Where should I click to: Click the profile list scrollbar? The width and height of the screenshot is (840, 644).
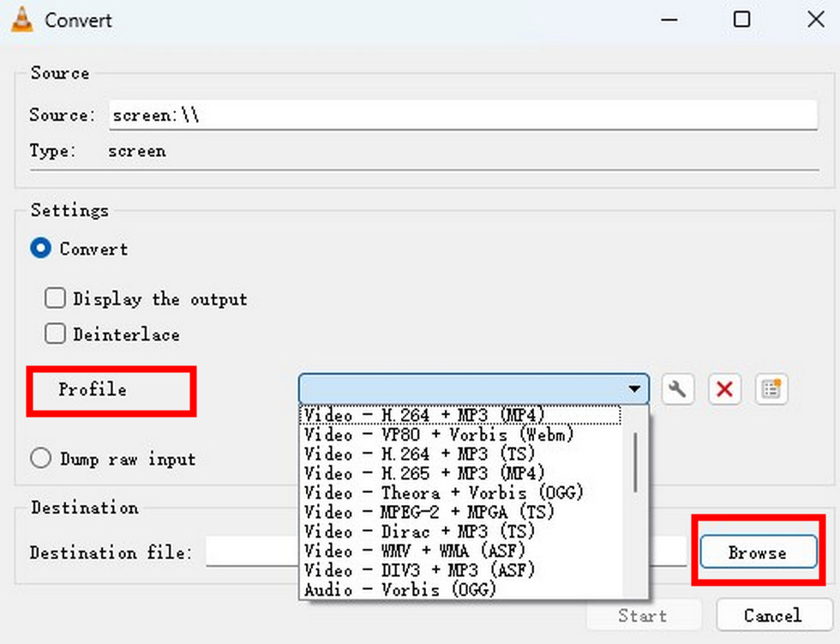[635, 463]
